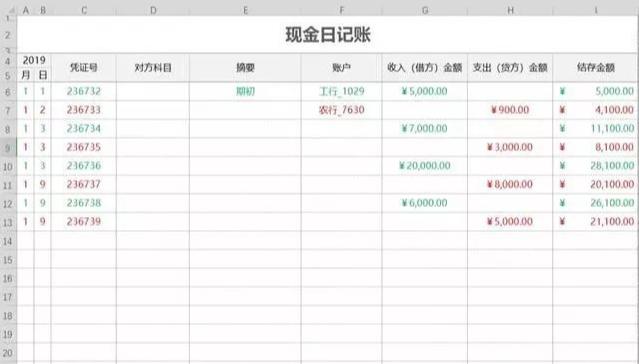Image resolution: width=639 pixels, height=364 pixels.
Task: Click the 日 day header cell
Action: click(43, 75)
